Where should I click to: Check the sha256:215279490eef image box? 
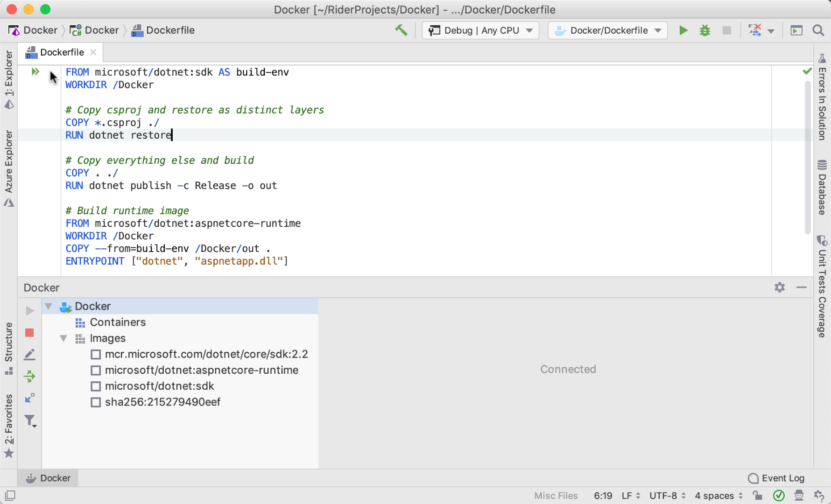click(96, 402)
